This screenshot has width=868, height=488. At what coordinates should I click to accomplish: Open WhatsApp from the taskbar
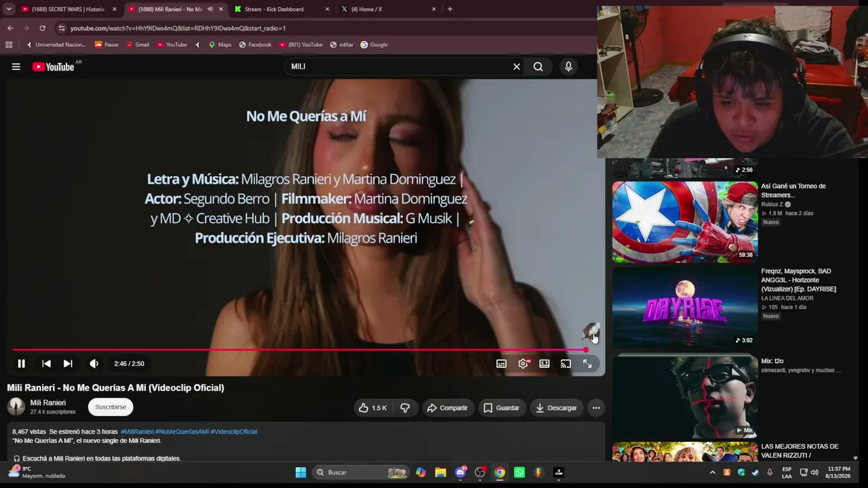click(x=519, y=472)
